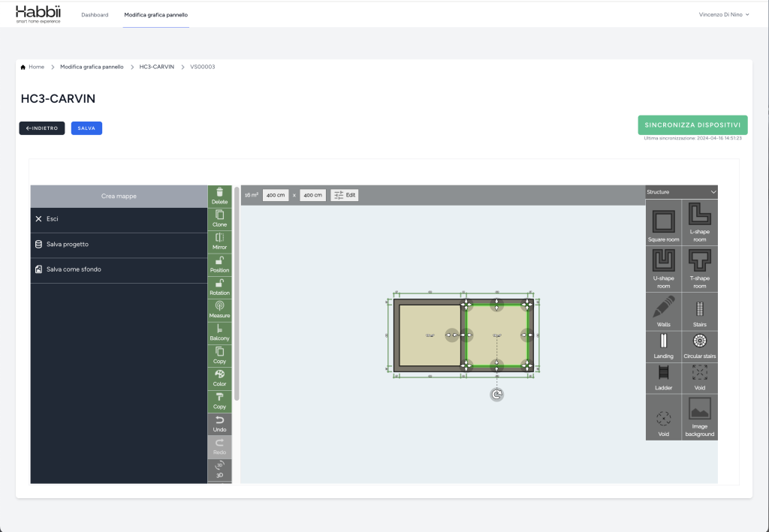
Task: Toggle the Position lock
Action: tap(219, 265)
